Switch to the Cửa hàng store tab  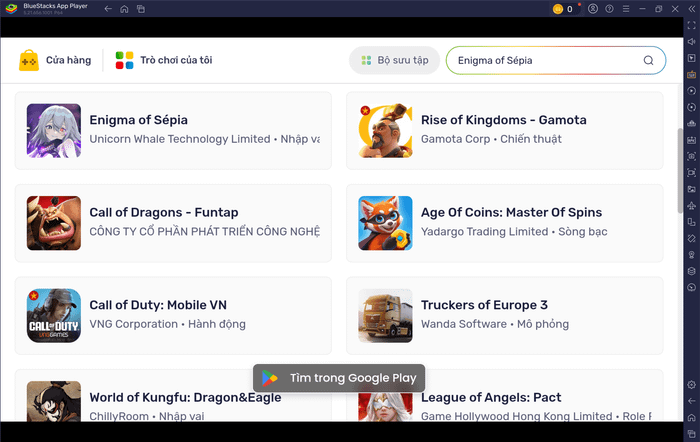(x=55, y=60)
